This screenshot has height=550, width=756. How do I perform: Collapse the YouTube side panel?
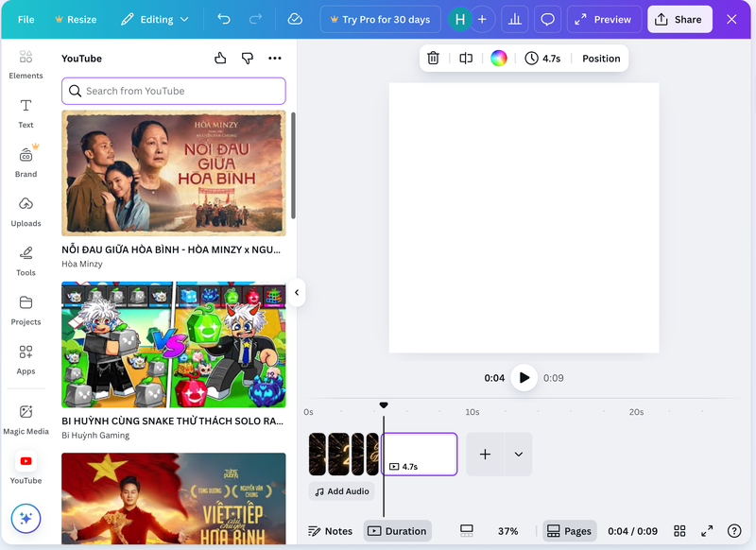tap(297, 293)
